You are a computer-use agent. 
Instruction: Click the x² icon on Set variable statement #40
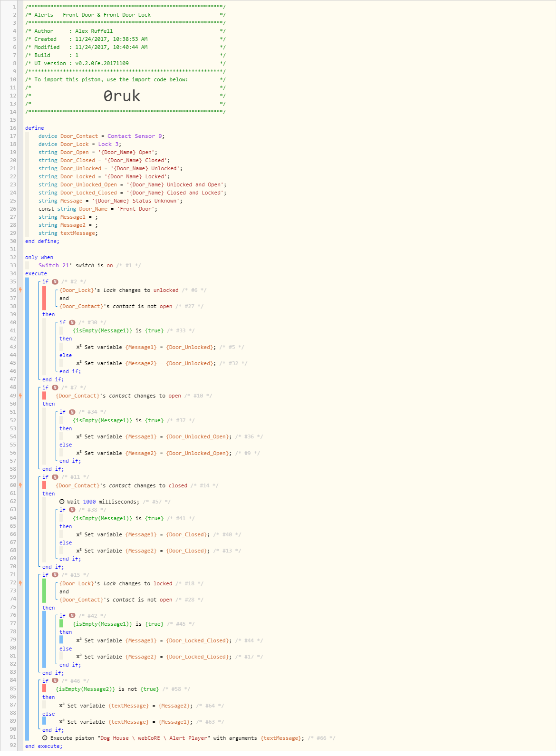point(79,534)
